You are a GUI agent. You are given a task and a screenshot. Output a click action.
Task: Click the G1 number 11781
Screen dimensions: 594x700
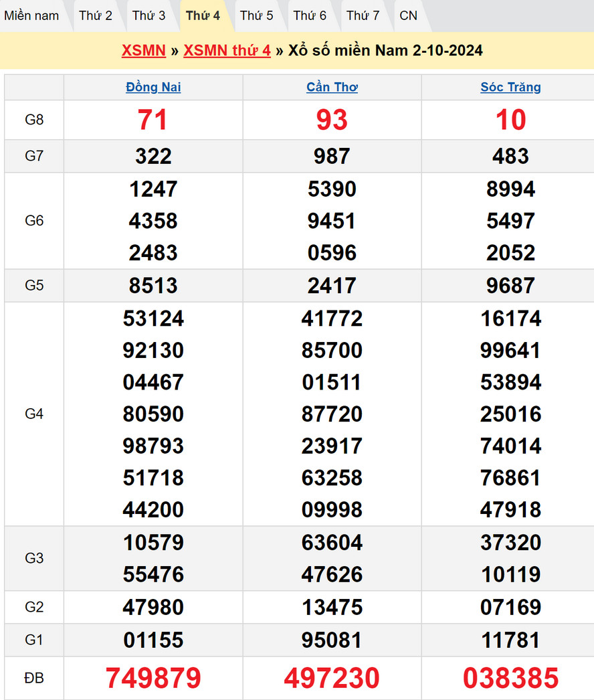(x=510, y=640)
